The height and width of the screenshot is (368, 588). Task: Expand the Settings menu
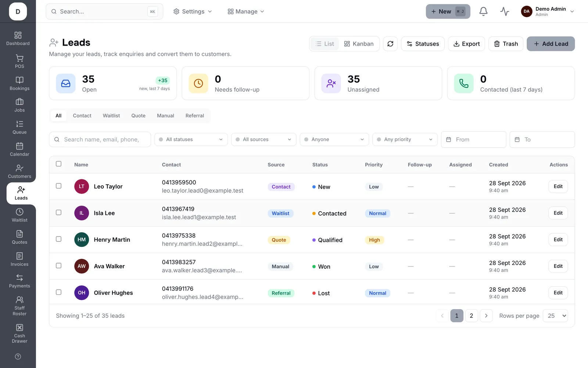pos(193,11)
